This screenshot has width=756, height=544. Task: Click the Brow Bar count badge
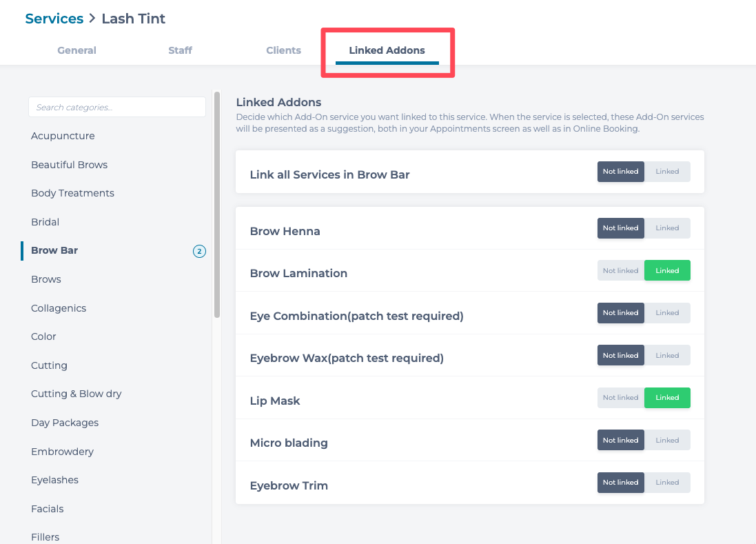pyautogui.click(x=199, y=252)
